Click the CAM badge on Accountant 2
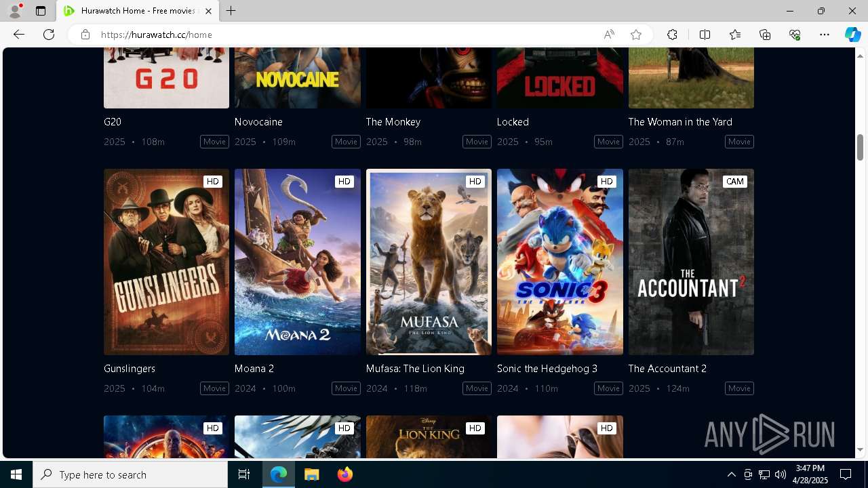This screenshot has height=488, width=868. 735,182
